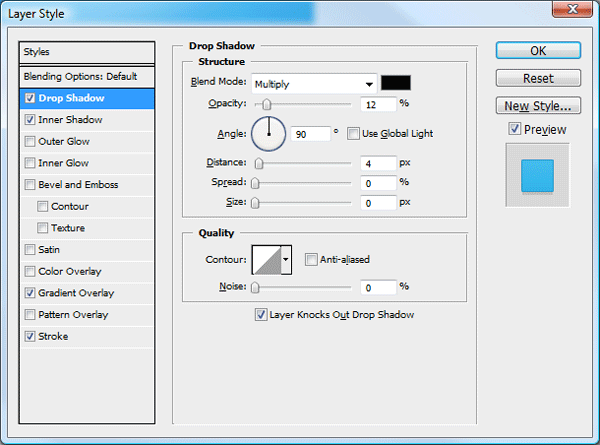Uncheck the Drop Shadow checkbox

click(30, 98)
